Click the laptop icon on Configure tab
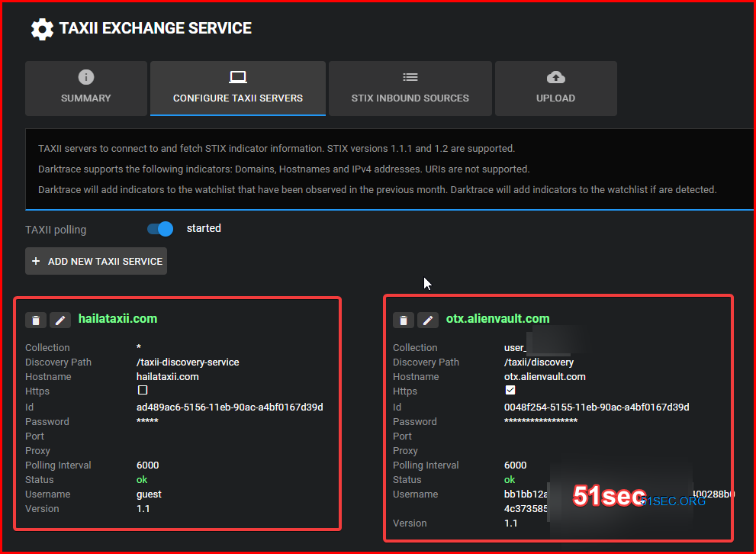Viewport: 756px width, 554px height. (238, 77)
